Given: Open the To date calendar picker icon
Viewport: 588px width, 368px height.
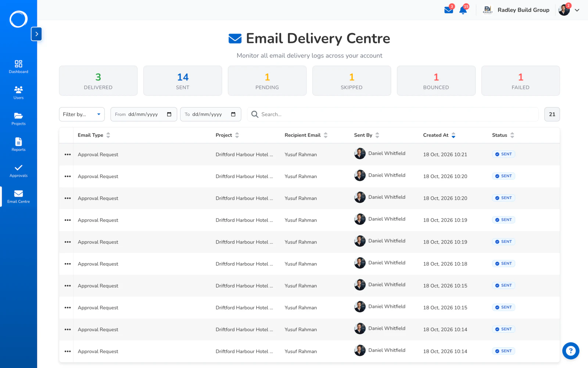Looking at the screenshot, I should tap(233, 114).
